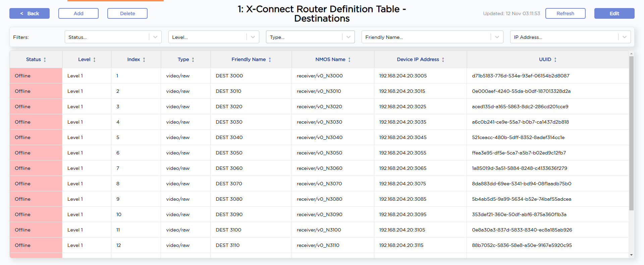The width and height of the screenshot is (644, 265).
Task: Expand the Friendly Name filter chevron
Action: (x=497, y=37)
